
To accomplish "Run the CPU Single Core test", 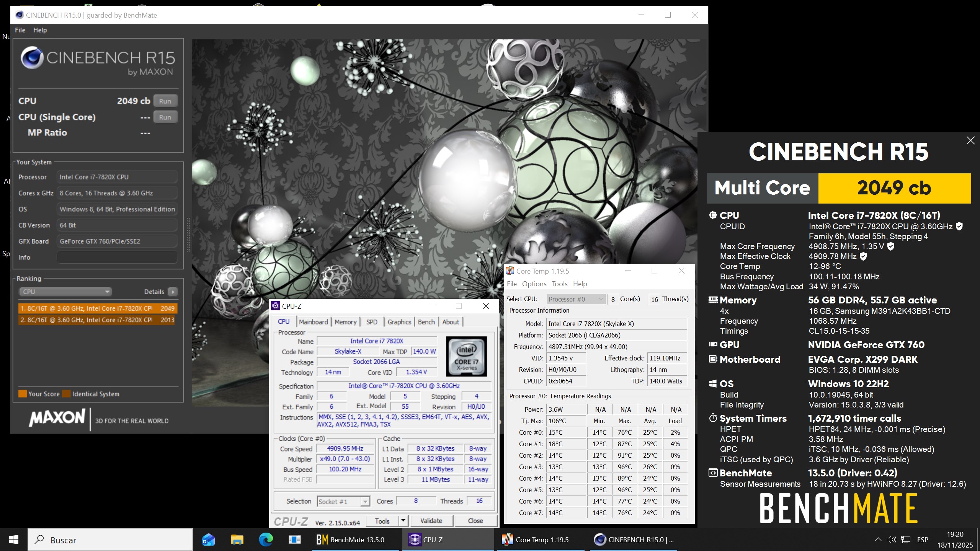I will (165, 117).
